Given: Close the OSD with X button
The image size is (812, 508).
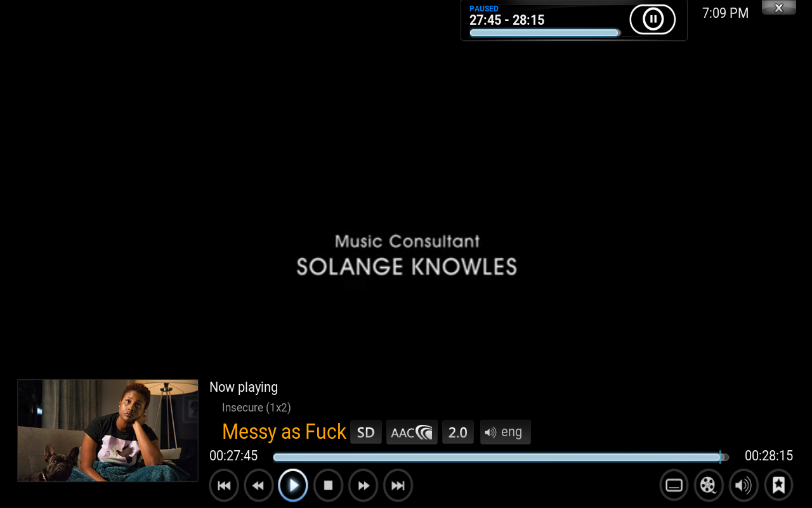Looking at the screenshot, I should [778, 8].
